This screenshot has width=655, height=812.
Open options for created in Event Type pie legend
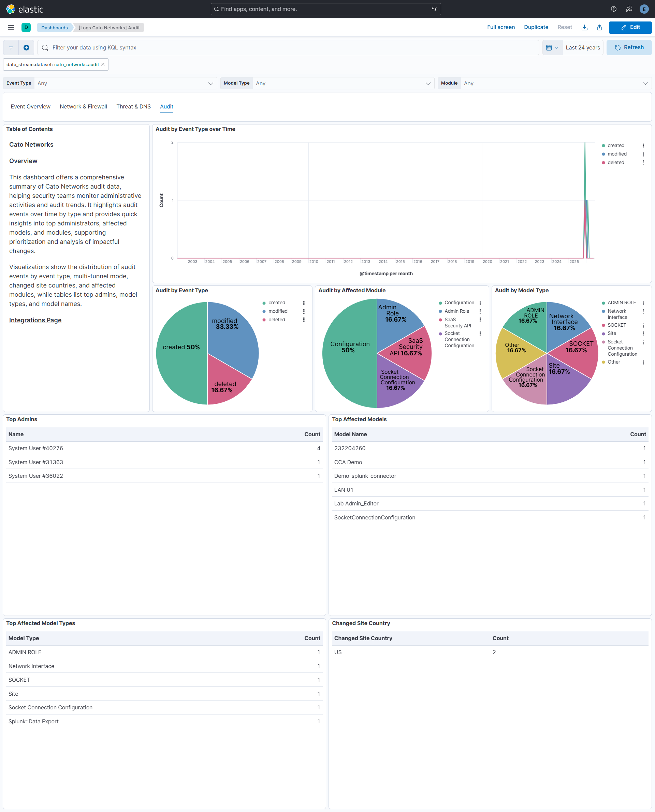(304, 303)
